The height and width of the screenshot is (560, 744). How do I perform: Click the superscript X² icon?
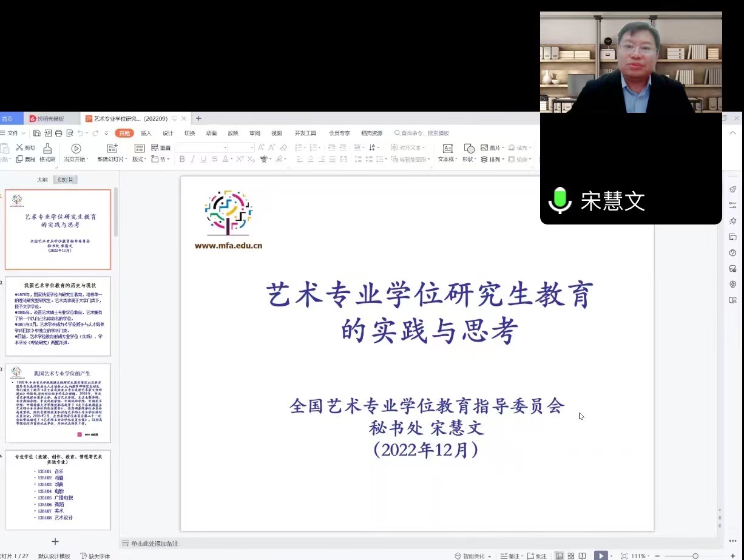[240, 159]
